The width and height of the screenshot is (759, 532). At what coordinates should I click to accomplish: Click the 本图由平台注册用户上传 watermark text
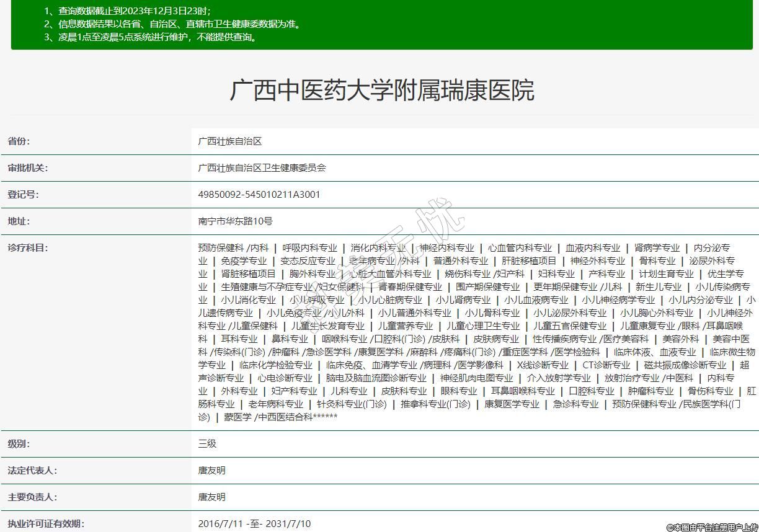coord(712,527)
